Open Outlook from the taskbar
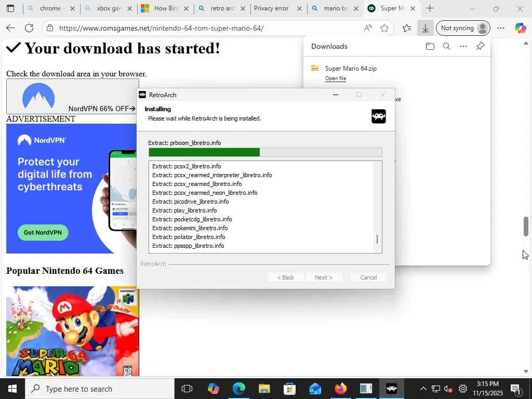The image size is (532, 399). click(x=315, y=389)
